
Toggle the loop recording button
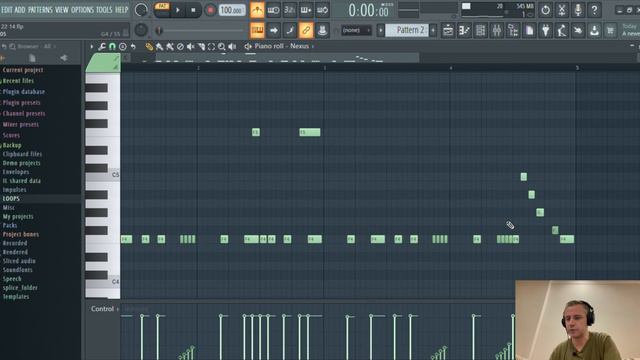coord(322,10)
